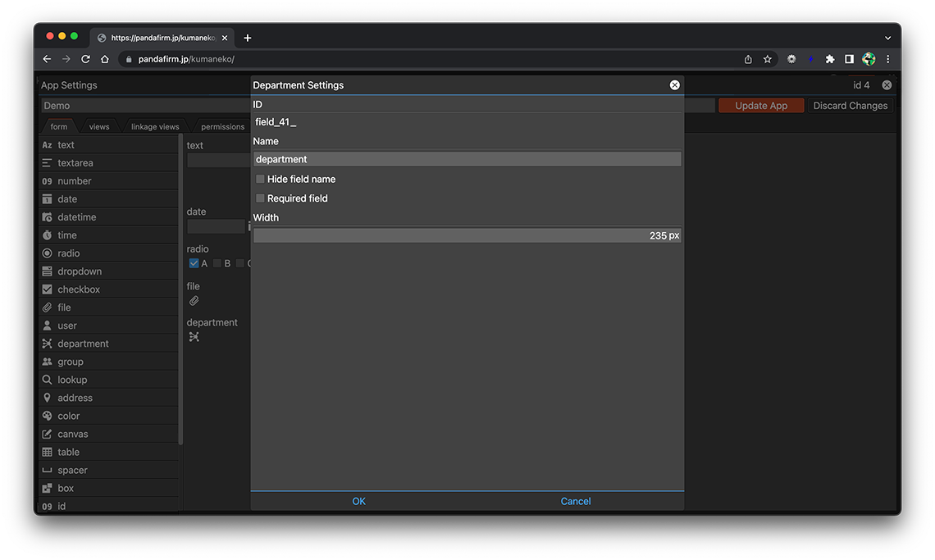Click the canvas field icon
Viewport: 935px width, 560px height.
coord(47,434)
